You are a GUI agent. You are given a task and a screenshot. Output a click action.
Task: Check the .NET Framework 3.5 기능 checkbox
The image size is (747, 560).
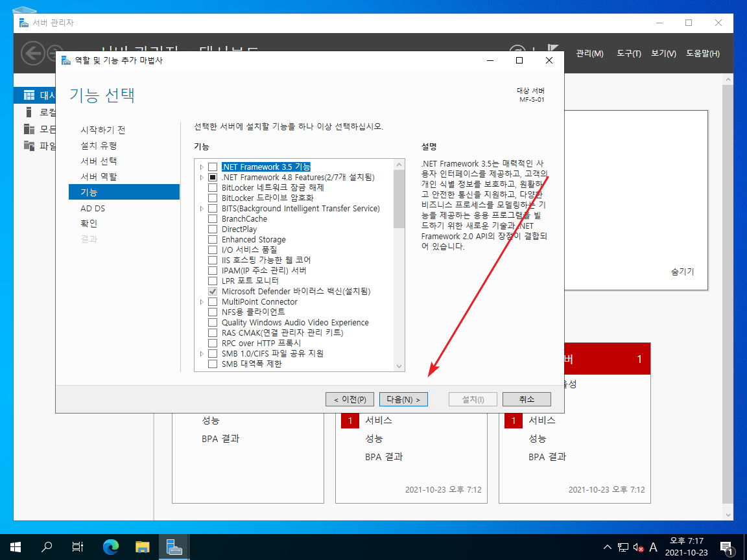click(213, 167)
